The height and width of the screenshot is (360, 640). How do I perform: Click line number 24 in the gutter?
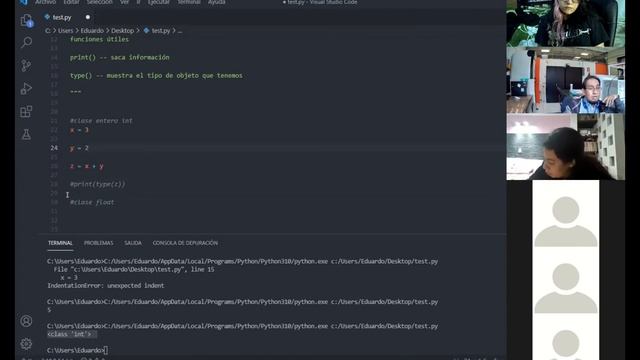tap(54, 148)
